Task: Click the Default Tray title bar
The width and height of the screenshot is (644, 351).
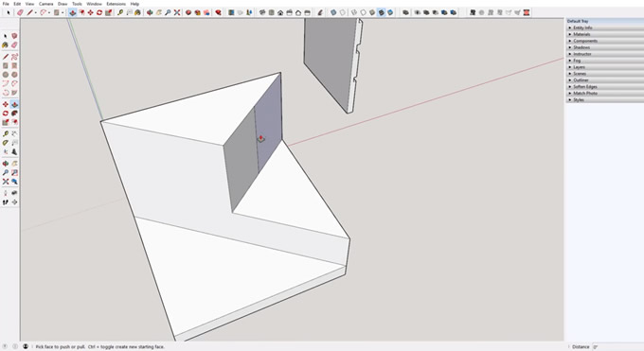Action: click(x=604, y=21)
